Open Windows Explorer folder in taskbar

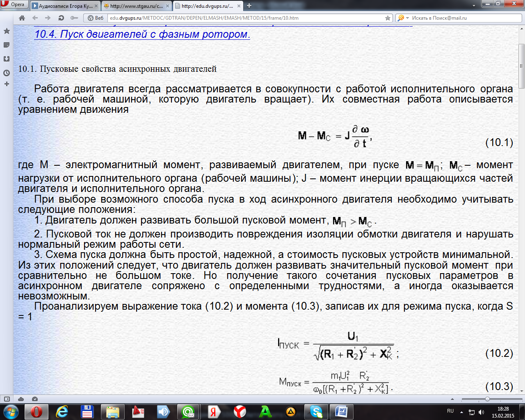112,411
